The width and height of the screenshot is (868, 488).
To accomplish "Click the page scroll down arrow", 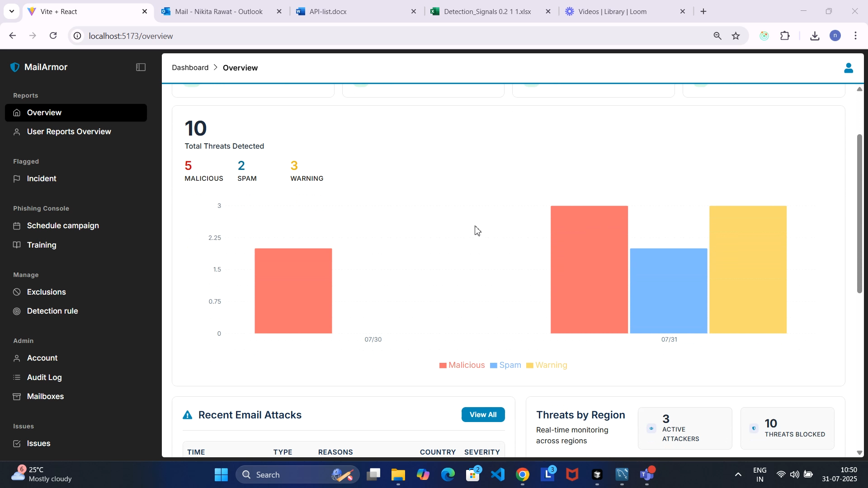I will pyautogui.click(x=859, y=453).
